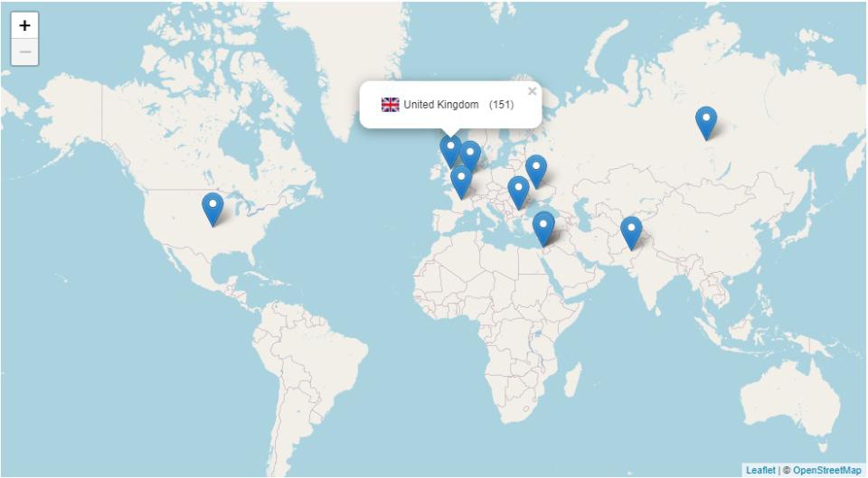Zoom out with the minus button

[x=24, y=52]
